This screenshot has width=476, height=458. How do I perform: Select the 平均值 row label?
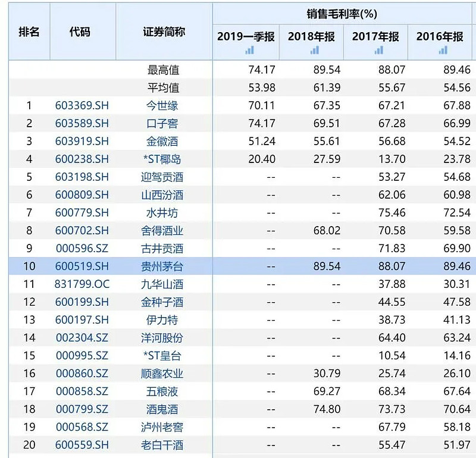pyautogui.click(x=163, y=87)
